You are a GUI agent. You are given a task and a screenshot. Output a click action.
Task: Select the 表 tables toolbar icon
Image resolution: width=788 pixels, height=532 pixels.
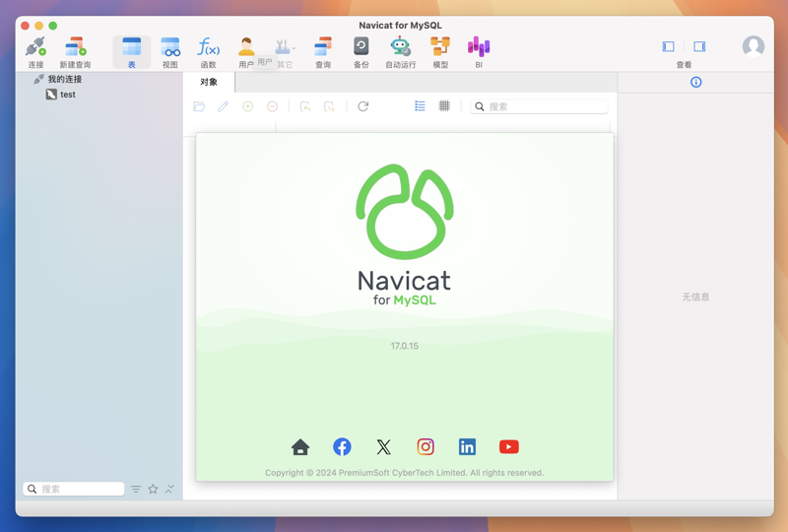pyautogui.click(x=132, y=52)
